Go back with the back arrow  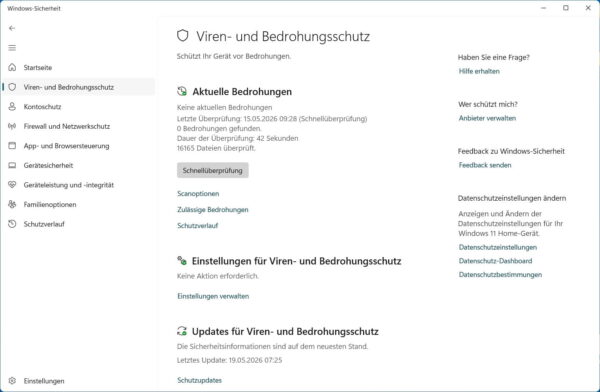pyautogui.click(x=12, y=28)
